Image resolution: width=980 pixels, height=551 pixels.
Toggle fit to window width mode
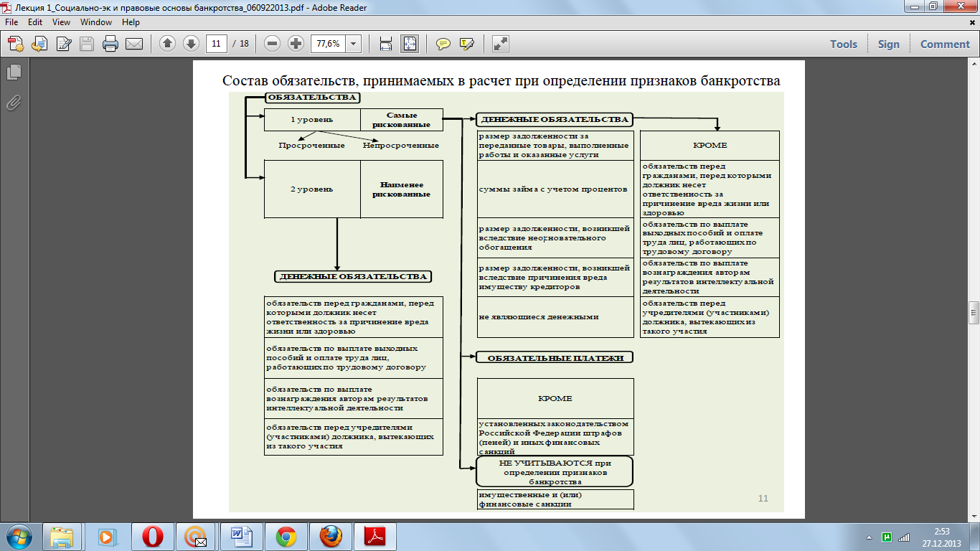click(386, 44)
